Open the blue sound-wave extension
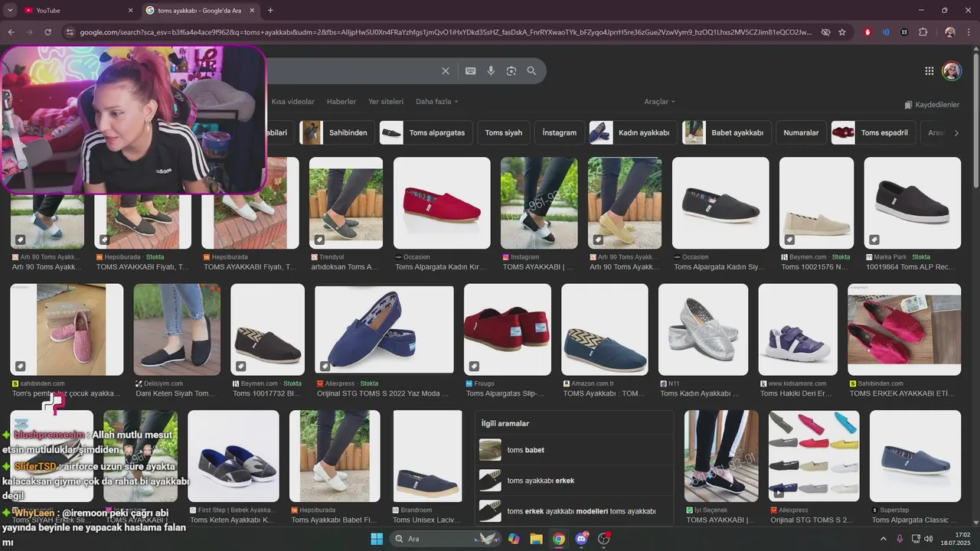This screenshot has width=980, height=551. point(886,32)
